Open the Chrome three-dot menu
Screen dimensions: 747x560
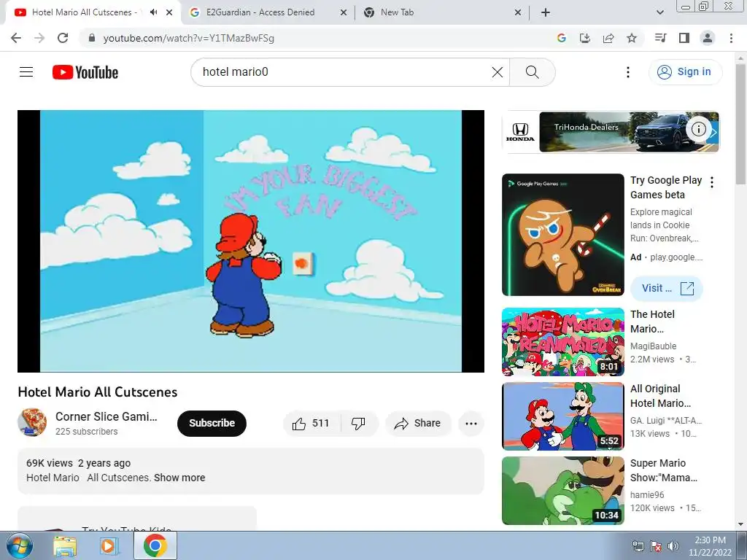click(x=731, y=38)
